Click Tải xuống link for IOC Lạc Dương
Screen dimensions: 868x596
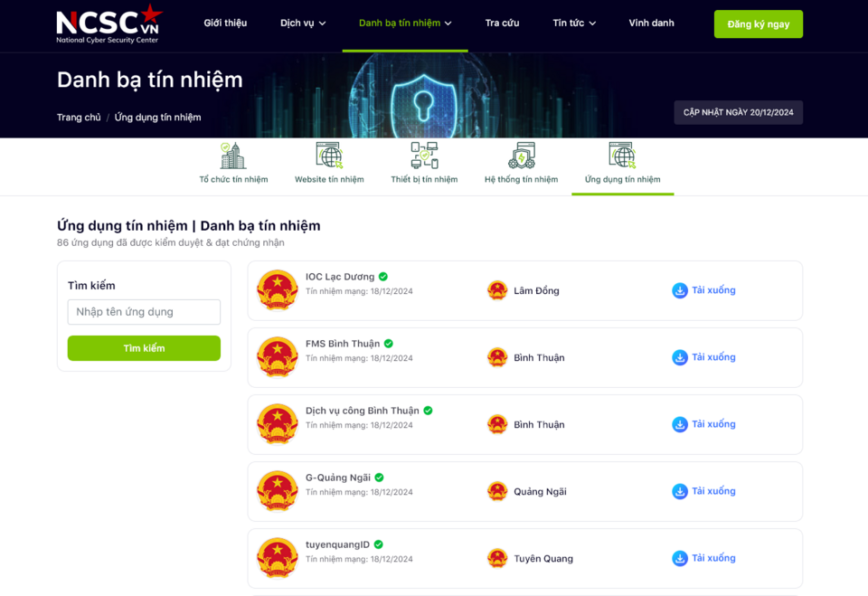(x=713, y=290)
